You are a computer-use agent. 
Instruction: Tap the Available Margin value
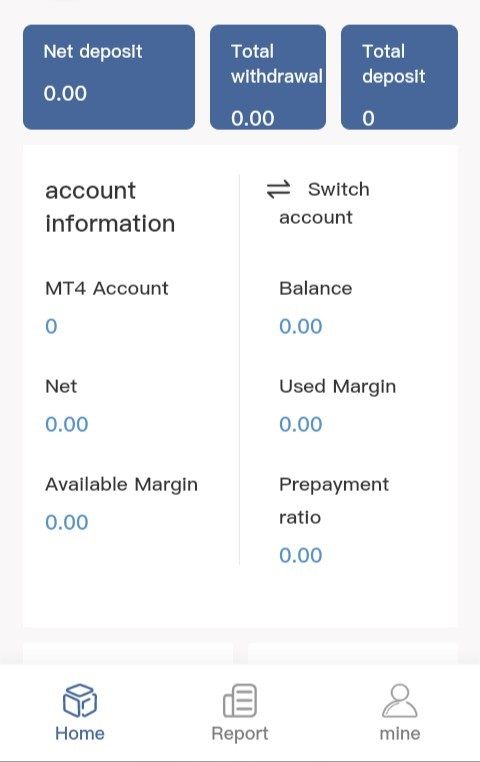click(67, 523)
